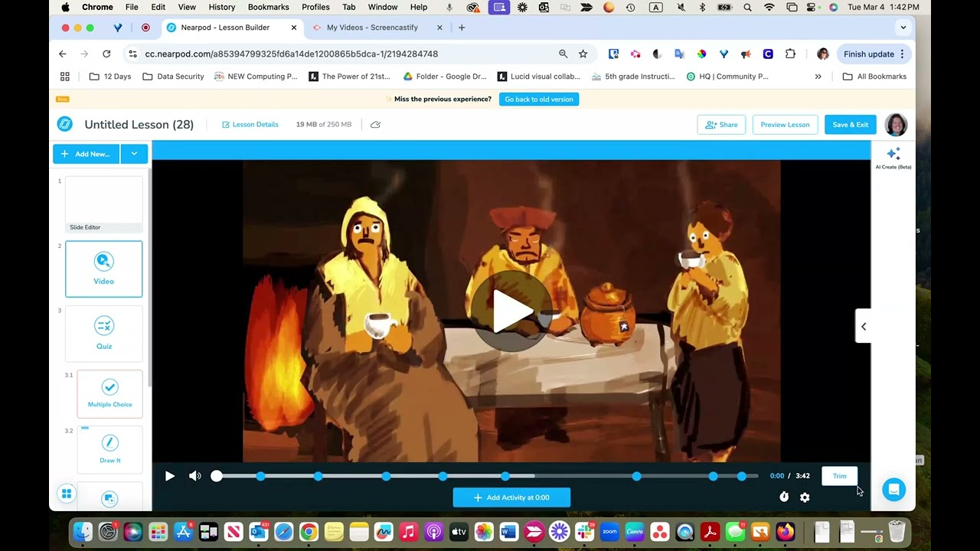The height and width of the screenshot is (551, 980).
Task: Open the 12 Days bookmark folder
Action: (110, 77)
